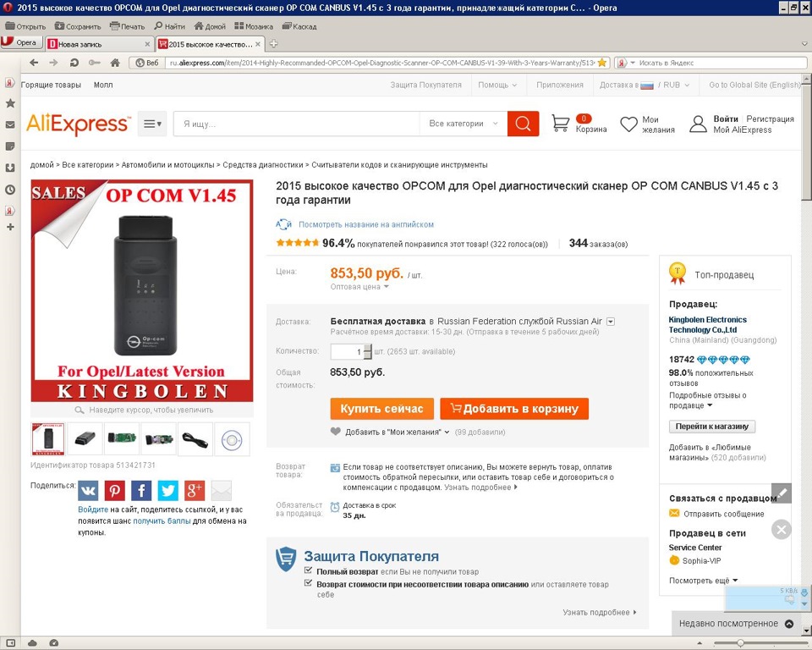Select the cable product thumbnail
This screenshot has height=650, width=812.
195,439
